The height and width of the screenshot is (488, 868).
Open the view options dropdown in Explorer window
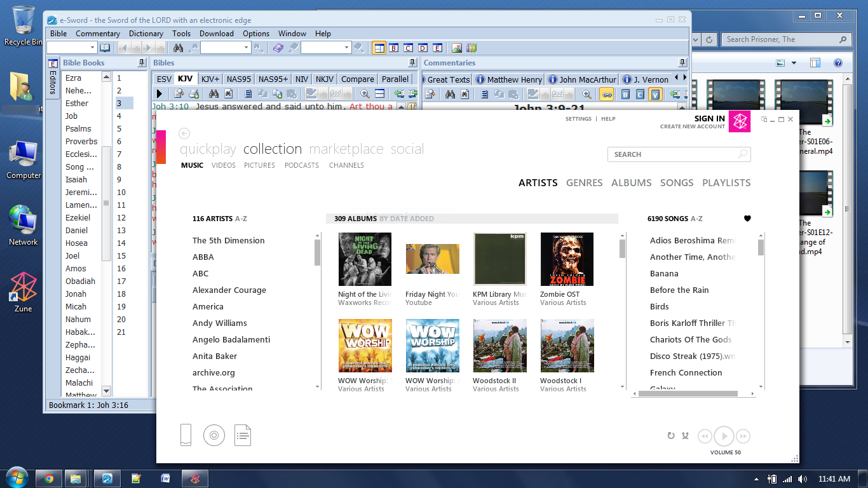(x=794, y=63)
